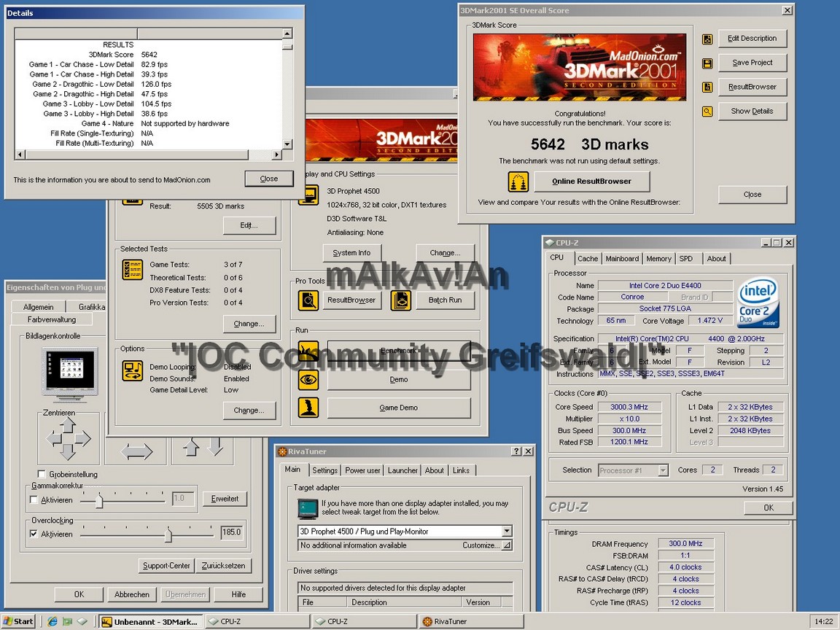Click the Game Demo joystick icon
The image size is (840, 630).
308,408
